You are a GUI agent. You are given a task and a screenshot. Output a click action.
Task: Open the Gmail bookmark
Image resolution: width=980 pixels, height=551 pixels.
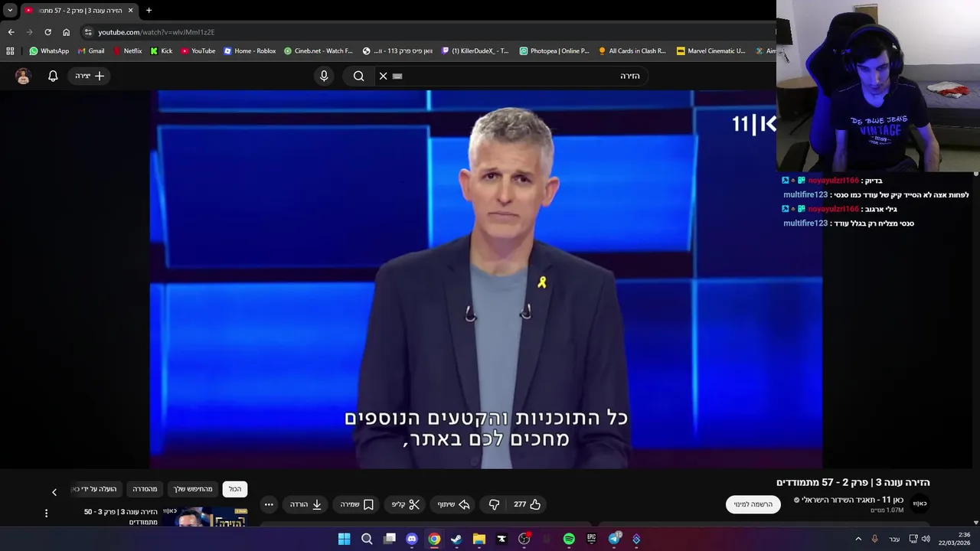click(x=90, y=51)
